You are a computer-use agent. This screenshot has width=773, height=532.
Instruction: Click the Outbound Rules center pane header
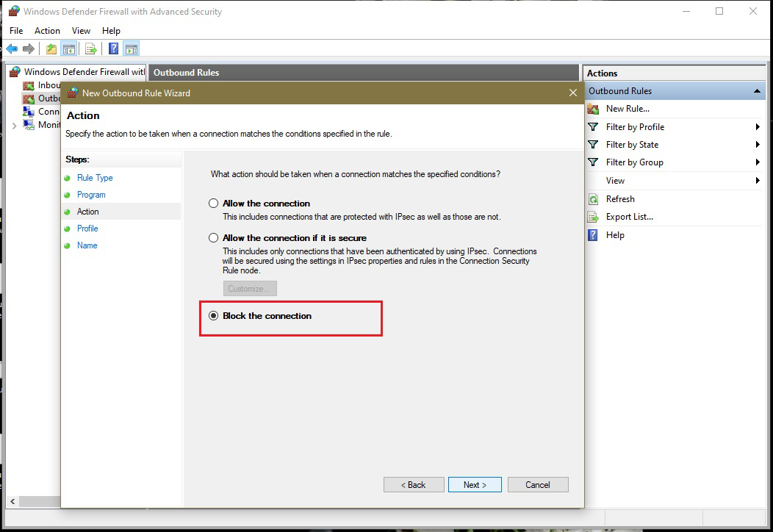coord(363,73)
